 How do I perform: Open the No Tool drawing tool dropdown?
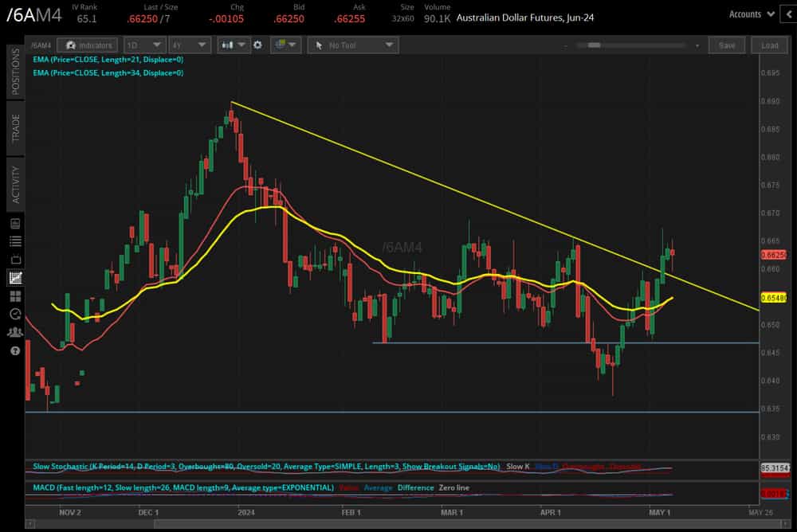point(353,45)
